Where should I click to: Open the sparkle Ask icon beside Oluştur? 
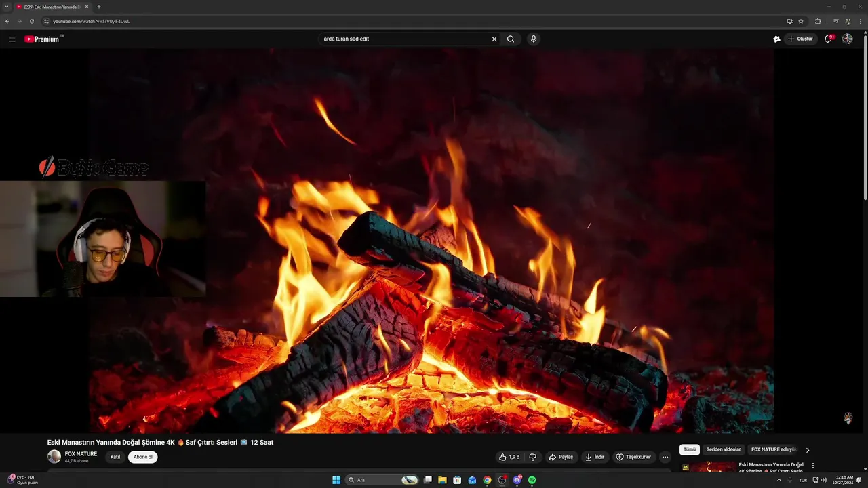pyautogui.click(x=776, y=39)
